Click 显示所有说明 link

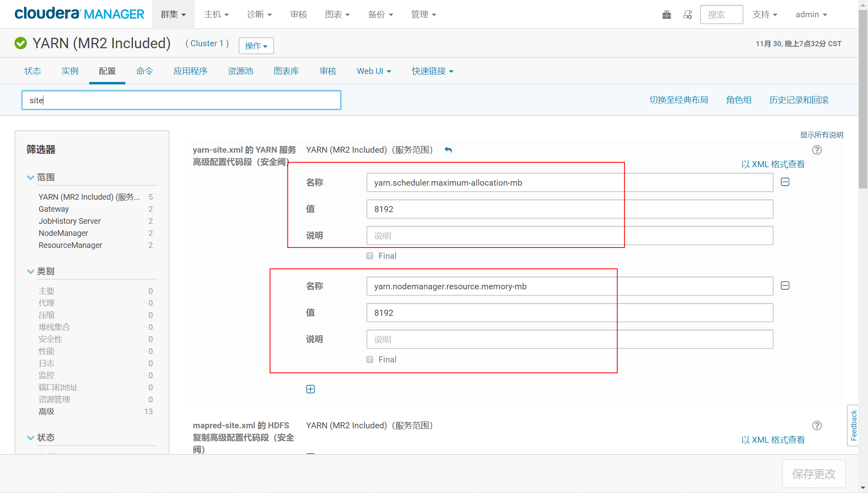(821, 135)
